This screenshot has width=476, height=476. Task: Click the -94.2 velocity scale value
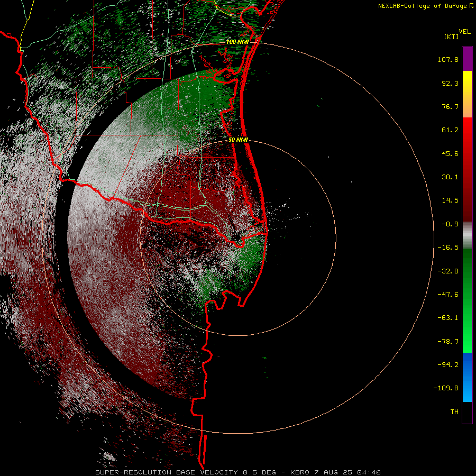tap(448, 365)
